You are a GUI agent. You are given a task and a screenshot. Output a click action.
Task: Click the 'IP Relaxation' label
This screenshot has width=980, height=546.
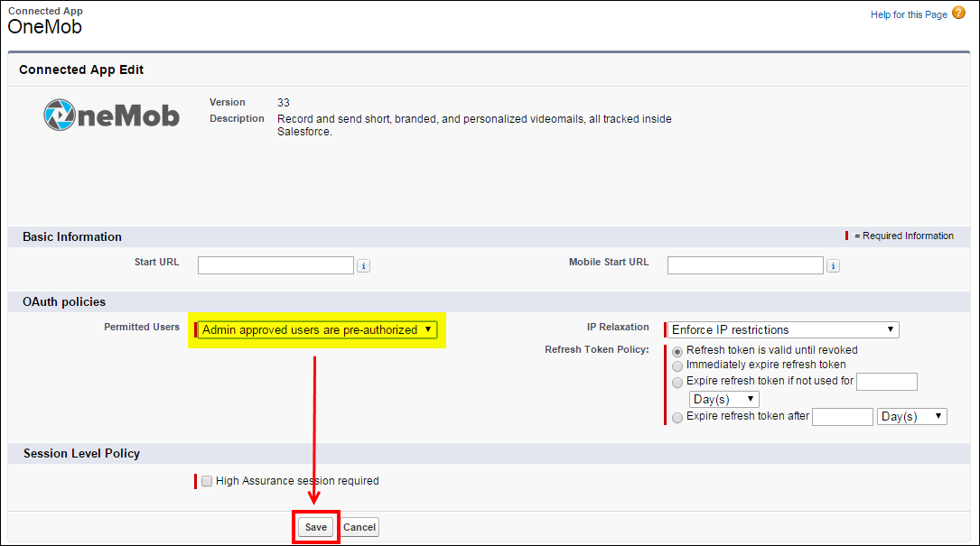coord(618,327)
